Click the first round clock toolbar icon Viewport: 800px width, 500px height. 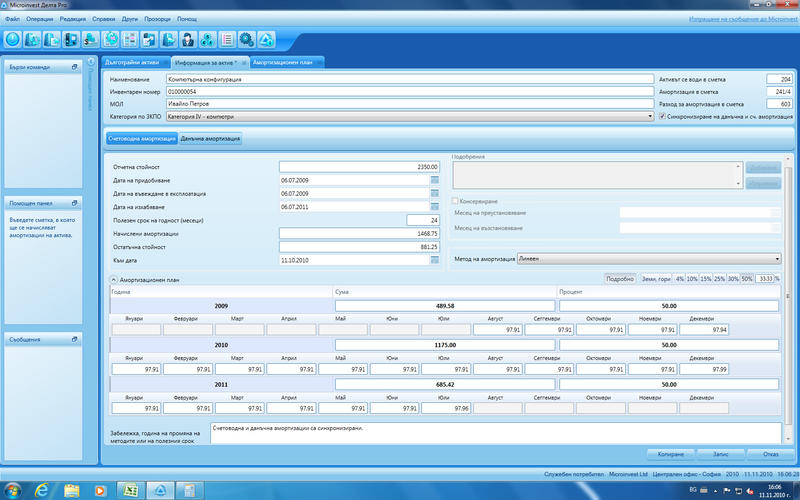pos(13,40)
